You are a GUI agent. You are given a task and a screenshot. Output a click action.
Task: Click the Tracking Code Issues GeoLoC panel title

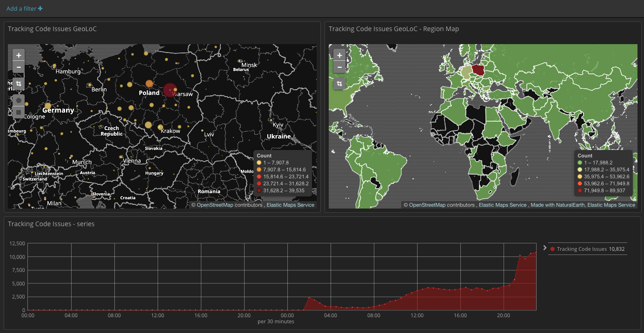point(52,29)
